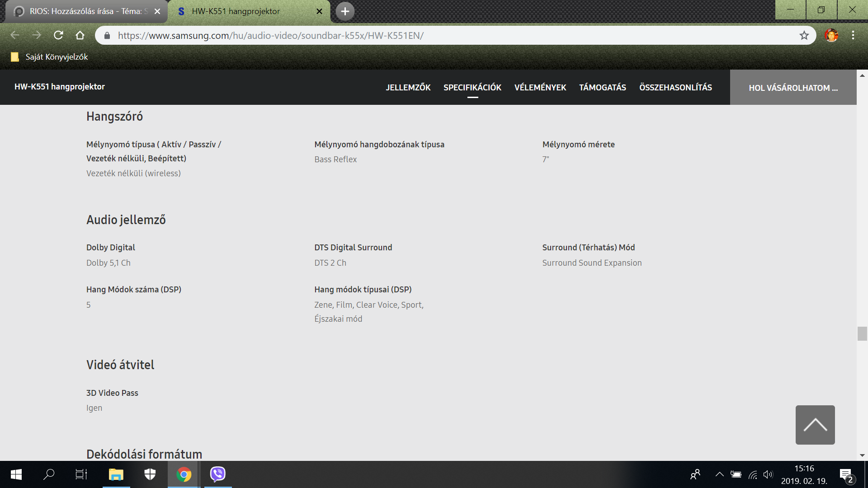The image size is (868, 488).
Task: Click the DTS 2 Ch value
Action: tap(330, 263)
